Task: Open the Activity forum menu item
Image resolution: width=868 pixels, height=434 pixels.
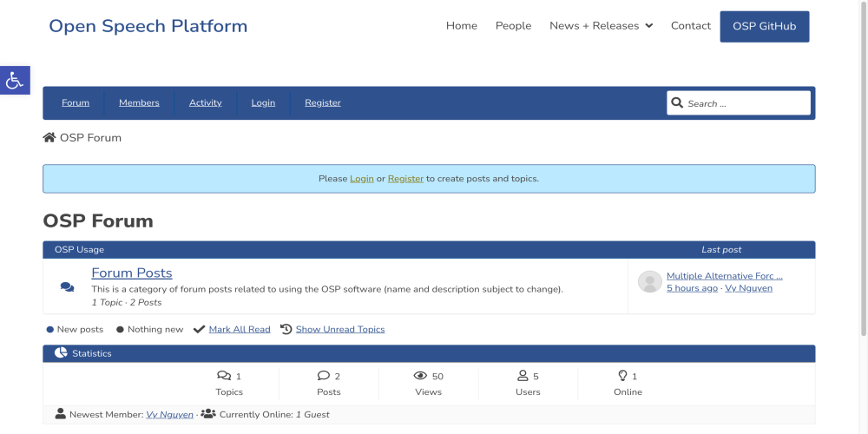Action: (x=205, y=103)
